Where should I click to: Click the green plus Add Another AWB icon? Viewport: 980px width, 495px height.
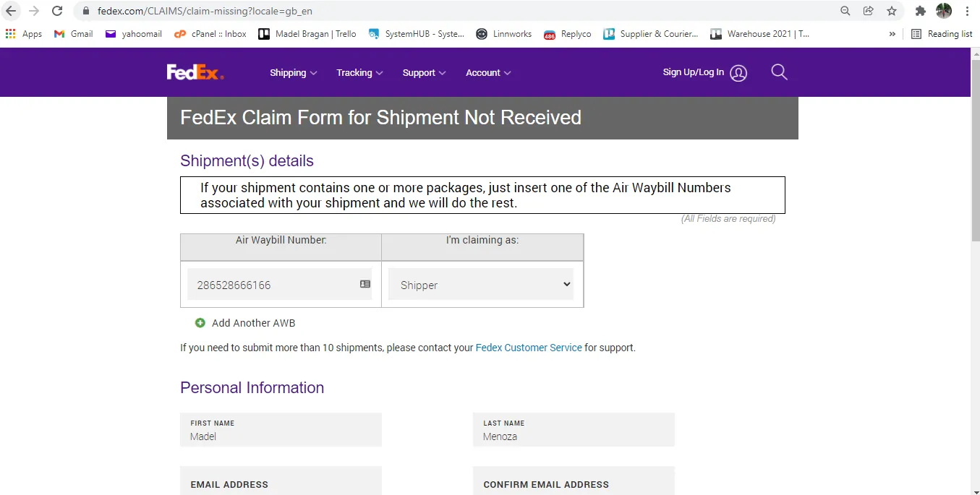[200, 323]
